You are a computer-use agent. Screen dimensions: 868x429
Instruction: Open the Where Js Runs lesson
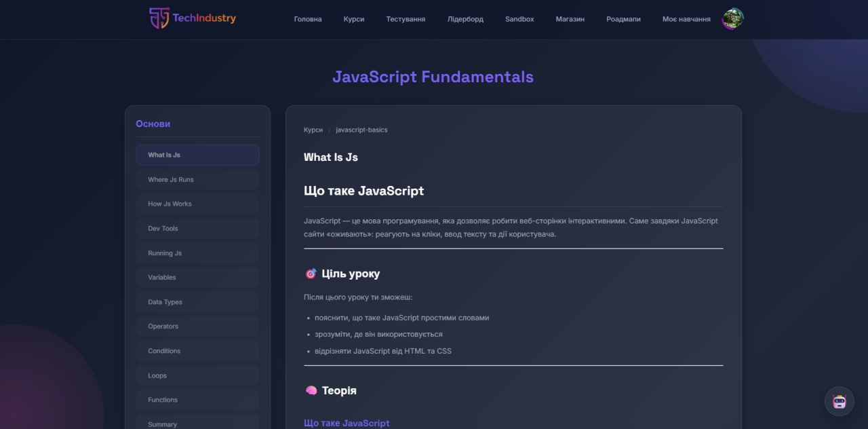[x=197, y=180]
